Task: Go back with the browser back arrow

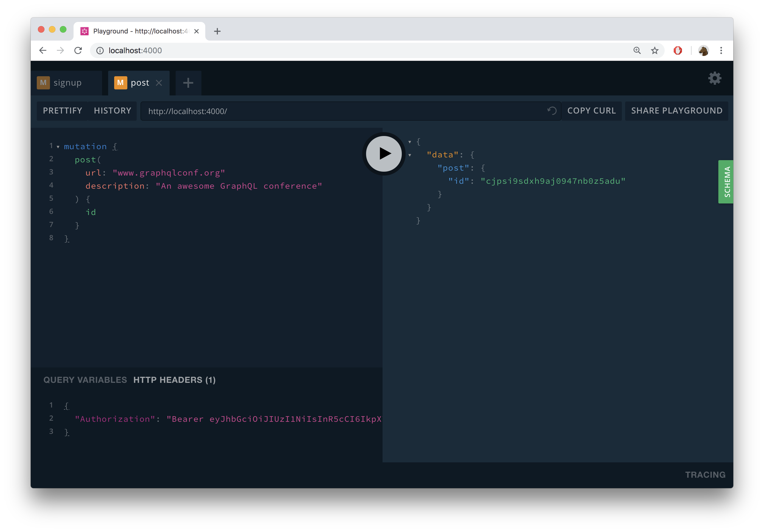Action: (43, 50)
